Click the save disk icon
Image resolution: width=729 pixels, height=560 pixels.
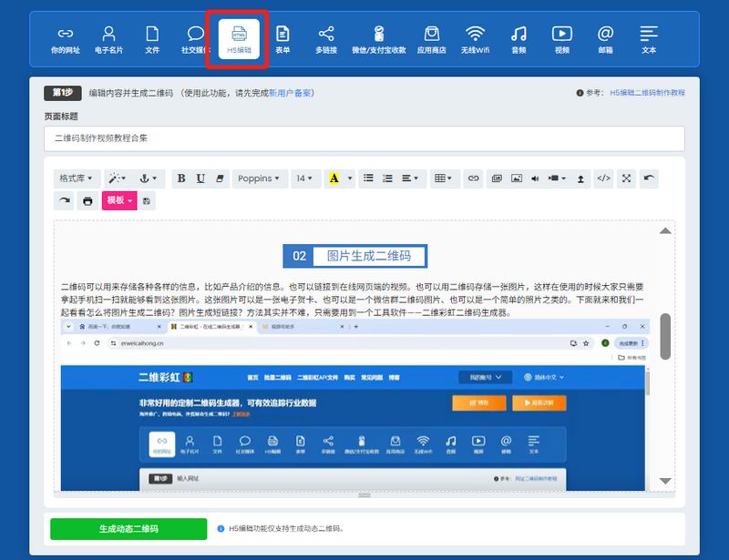[x=147, y=200]
